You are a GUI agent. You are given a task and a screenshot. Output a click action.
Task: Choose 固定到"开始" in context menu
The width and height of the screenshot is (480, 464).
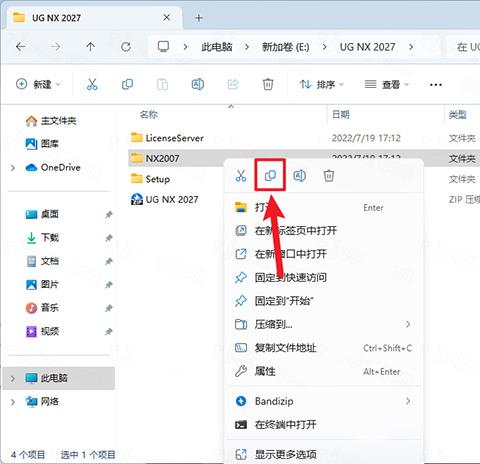point(324,301)
